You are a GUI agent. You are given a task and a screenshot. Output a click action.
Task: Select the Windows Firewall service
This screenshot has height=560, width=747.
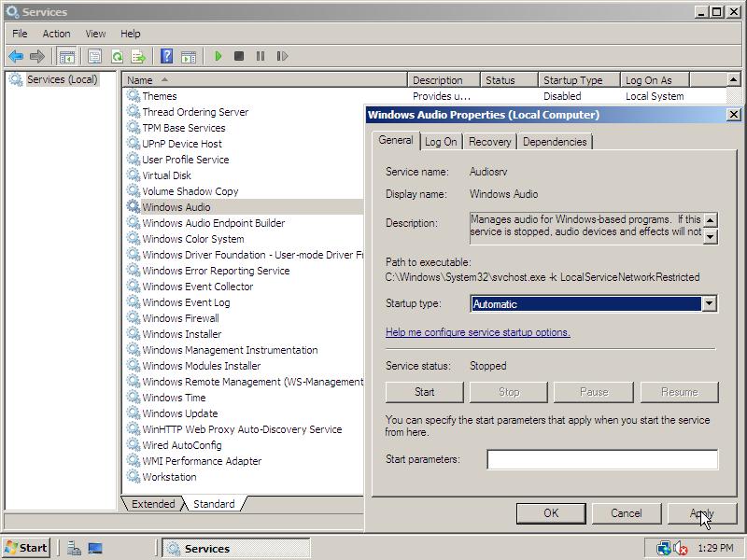[180, 318]
